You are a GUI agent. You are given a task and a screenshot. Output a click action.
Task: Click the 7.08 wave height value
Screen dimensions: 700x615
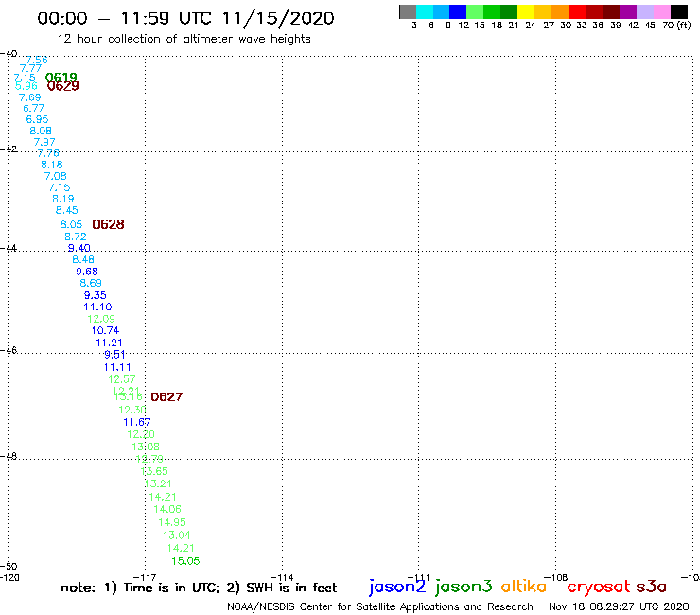point(56,176)
